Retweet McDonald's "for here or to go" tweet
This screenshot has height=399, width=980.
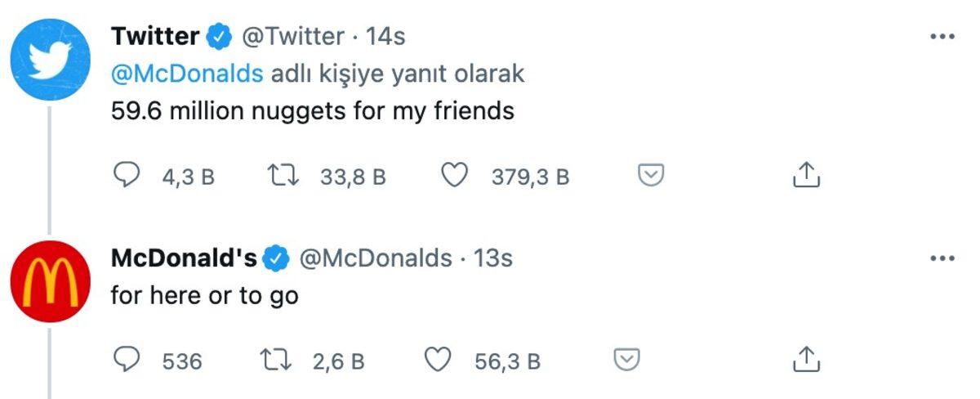pyautogui.click(x=275, y=360)
